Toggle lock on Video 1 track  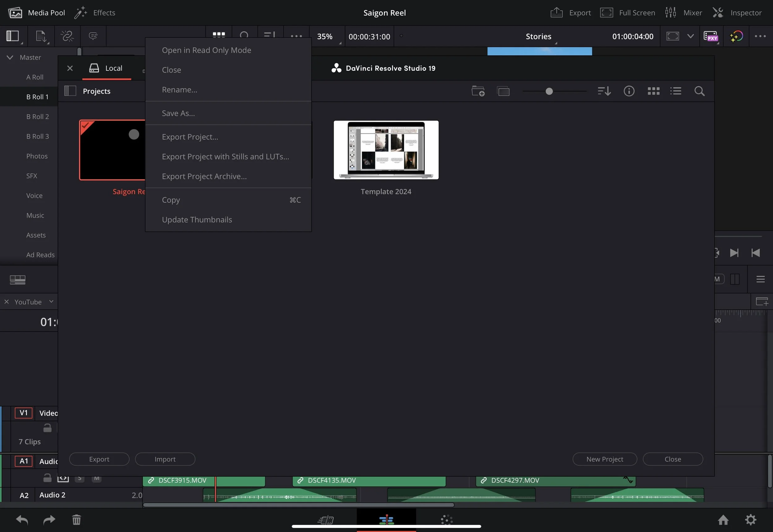pos(47,428)
